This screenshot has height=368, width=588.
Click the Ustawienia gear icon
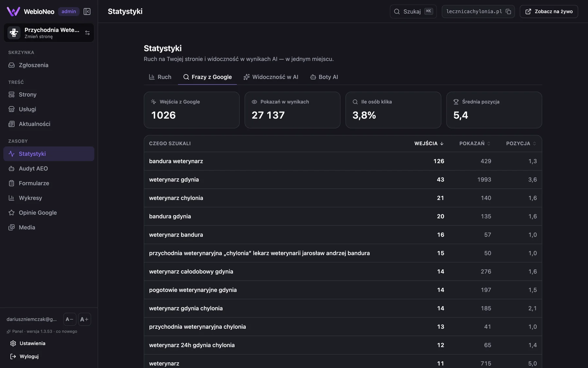pos(13,343)
